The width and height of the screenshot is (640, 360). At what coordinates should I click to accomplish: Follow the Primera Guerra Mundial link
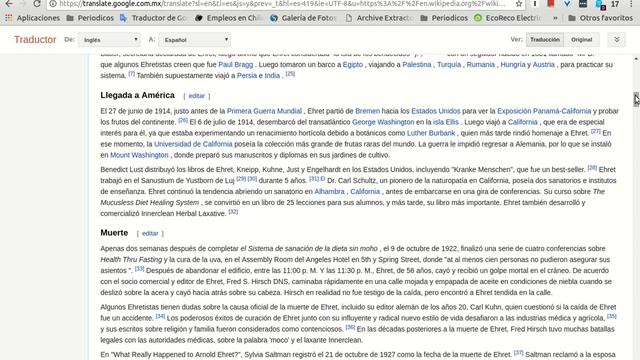[x=264, y=111]
